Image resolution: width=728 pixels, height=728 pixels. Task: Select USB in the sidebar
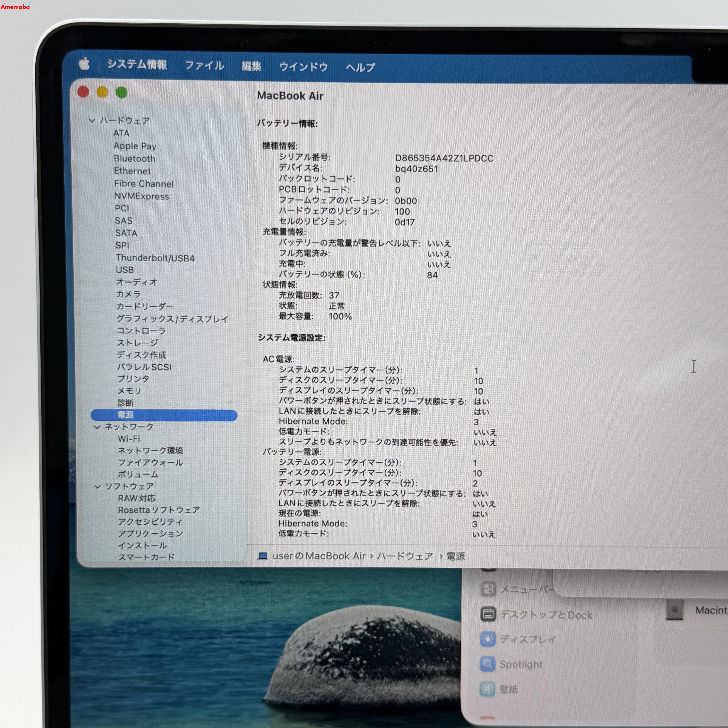125,270
